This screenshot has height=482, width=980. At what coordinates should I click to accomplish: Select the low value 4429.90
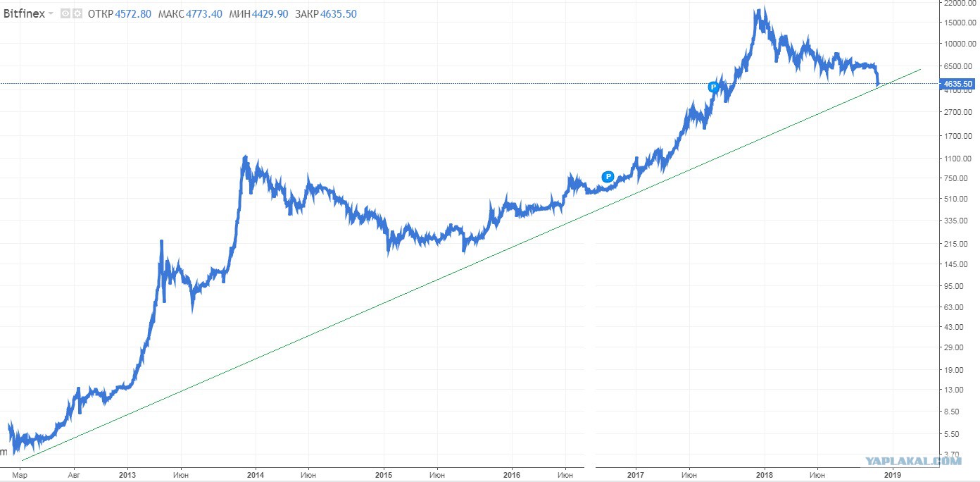(x=270, y=13)
